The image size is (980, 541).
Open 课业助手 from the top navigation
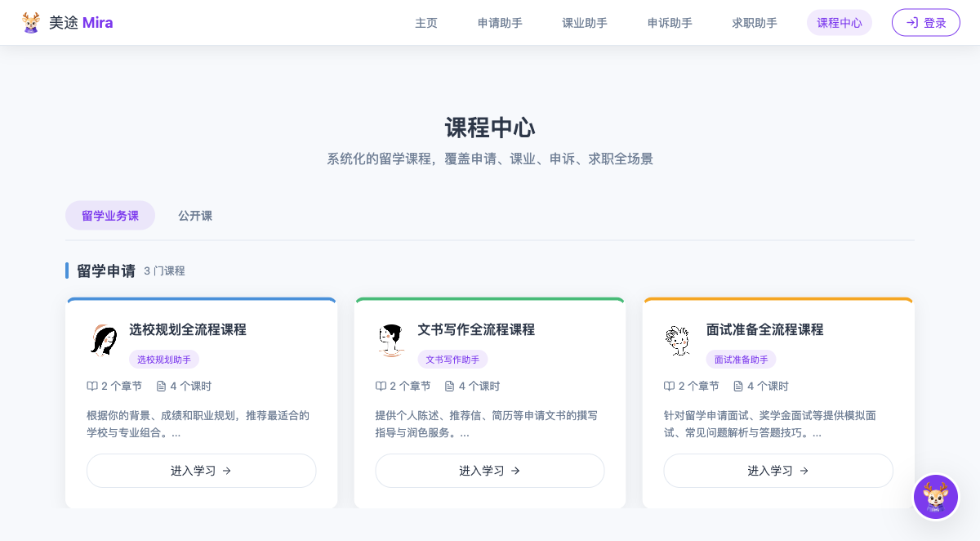pyautogui.click(x=585, y=23)
